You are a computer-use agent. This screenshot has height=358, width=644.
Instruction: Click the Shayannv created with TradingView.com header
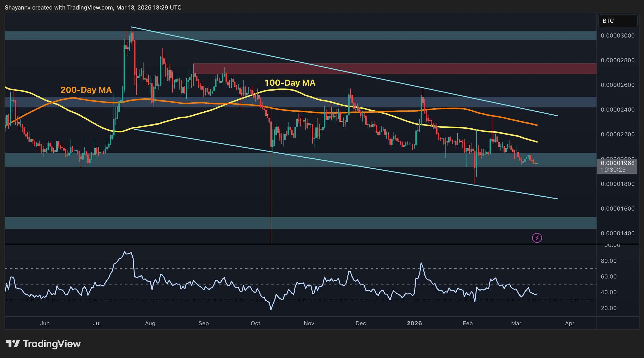[93, 8]
